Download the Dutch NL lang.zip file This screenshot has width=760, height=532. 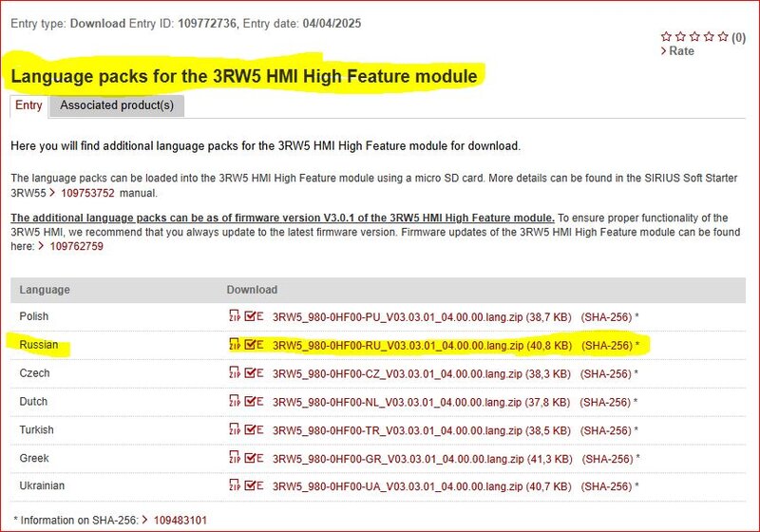(421, 402)
